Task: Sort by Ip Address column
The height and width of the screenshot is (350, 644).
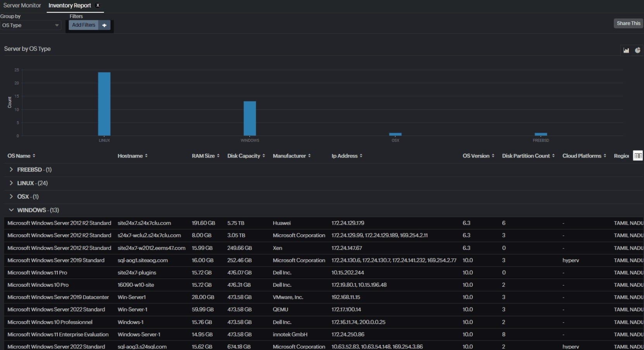Action: pyautogui.click(x=347, y=156)
